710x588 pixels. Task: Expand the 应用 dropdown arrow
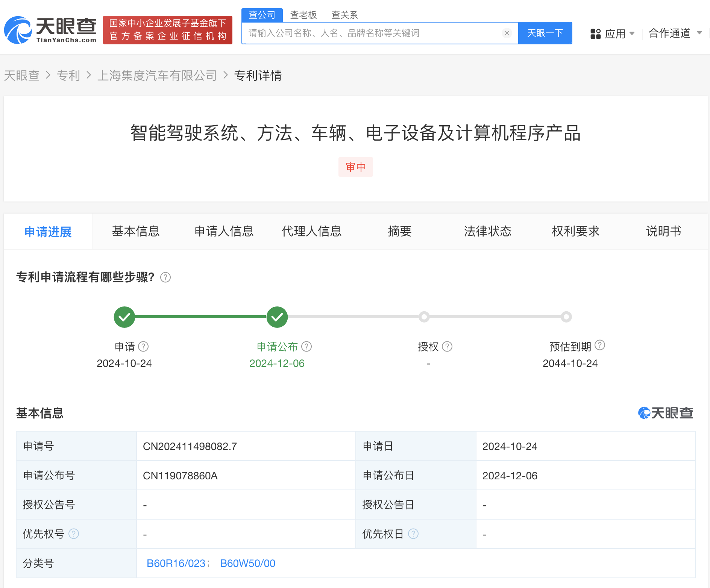pos(632,33)
